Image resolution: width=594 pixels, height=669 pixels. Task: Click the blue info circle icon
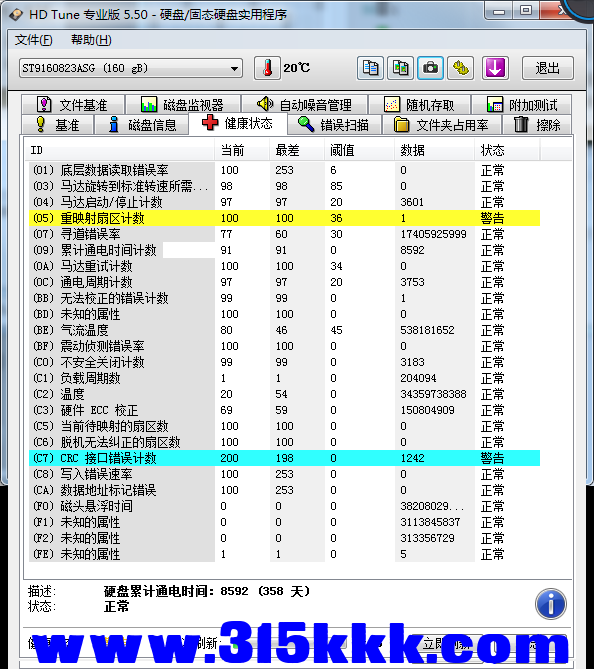pyautogui.click(x=550, y=604)
